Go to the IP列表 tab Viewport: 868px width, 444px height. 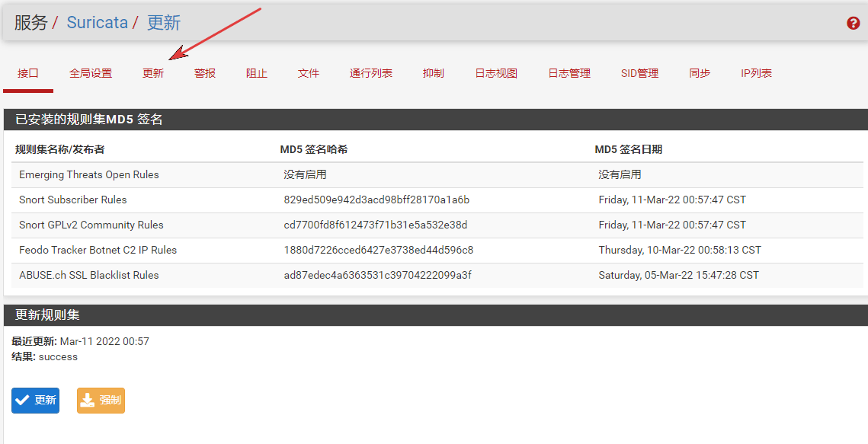tap(756, 73)
